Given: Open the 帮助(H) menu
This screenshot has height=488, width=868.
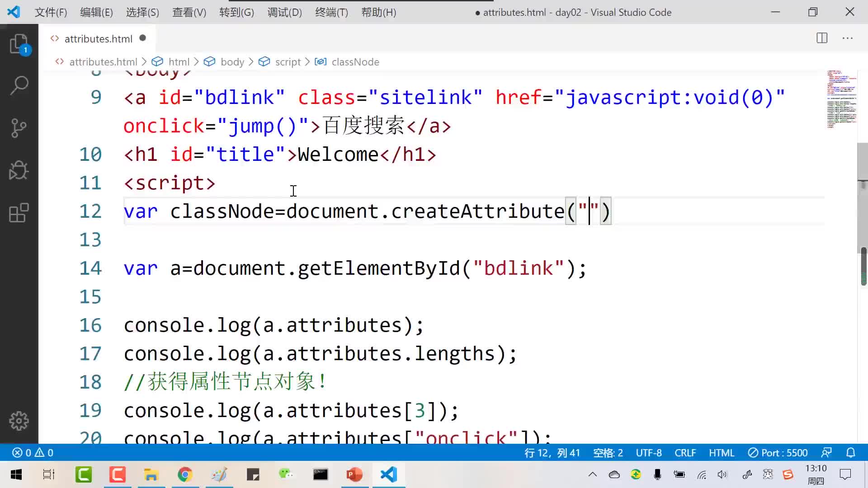Looking at the screenshot, I should pyautogui.click(x=378, y=12).
